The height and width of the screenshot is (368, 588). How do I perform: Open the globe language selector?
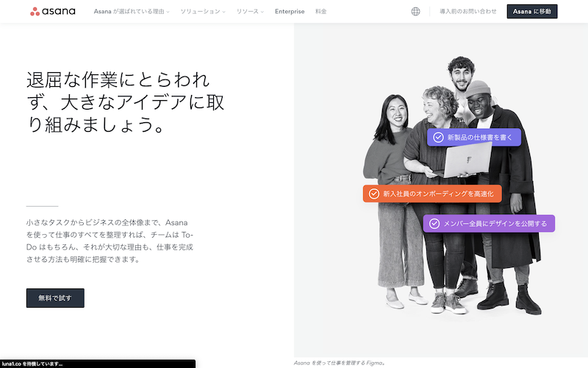coord(415,12)
